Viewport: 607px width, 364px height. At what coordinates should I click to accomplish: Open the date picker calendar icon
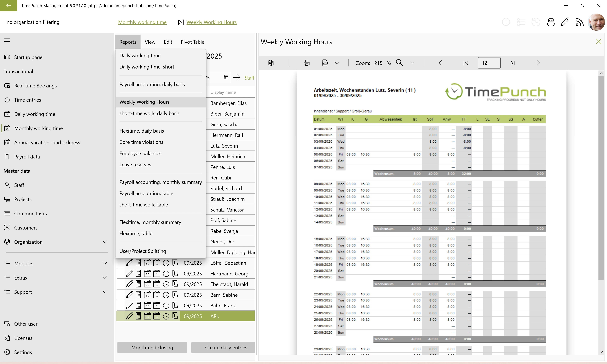226,78
